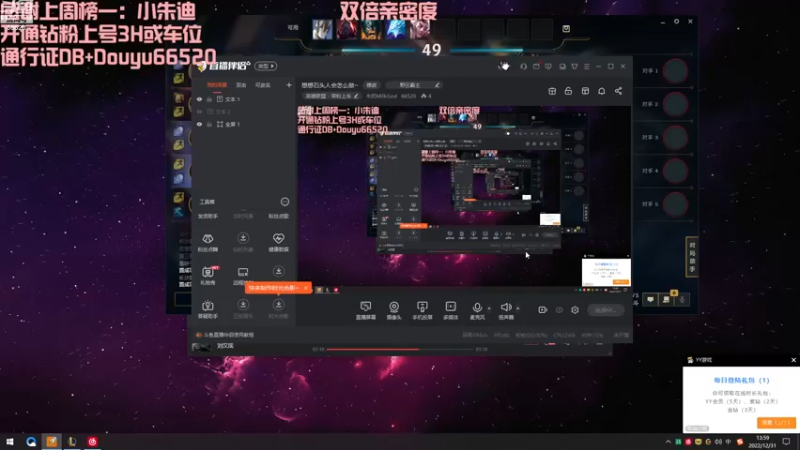Switch to the second scene tab
800x450 pixels.
coord(241,85)
